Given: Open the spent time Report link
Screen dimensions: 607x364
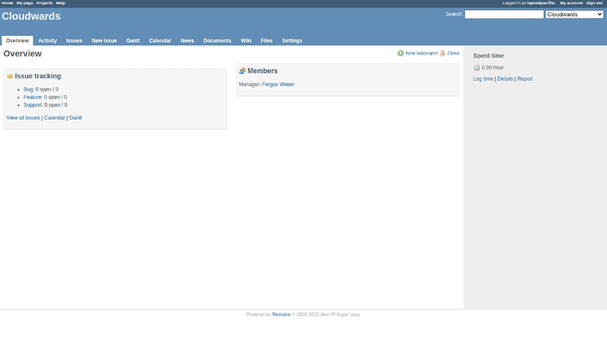Looking at the screenshot, I should [x=525, y=79].
